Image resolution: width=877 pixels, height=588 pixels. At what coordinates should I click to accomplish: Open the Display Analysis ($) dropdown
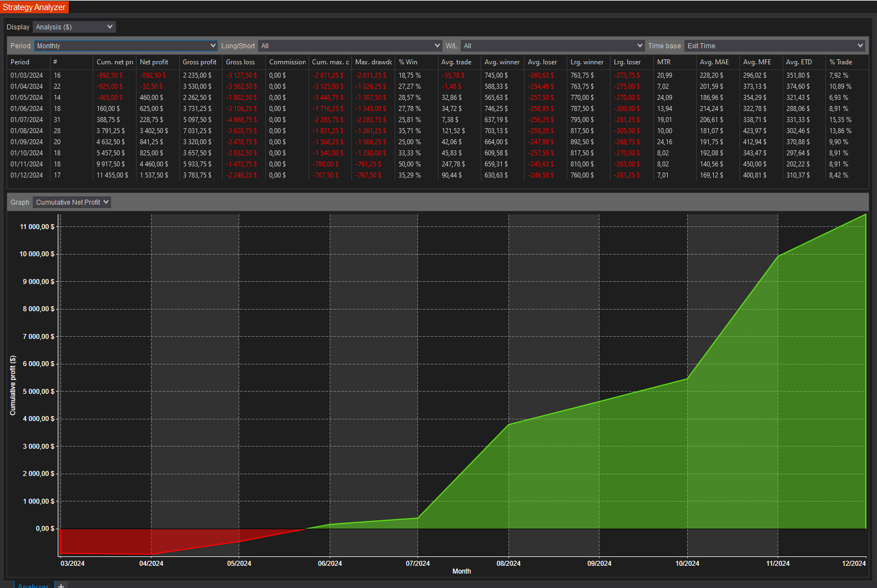74,27
